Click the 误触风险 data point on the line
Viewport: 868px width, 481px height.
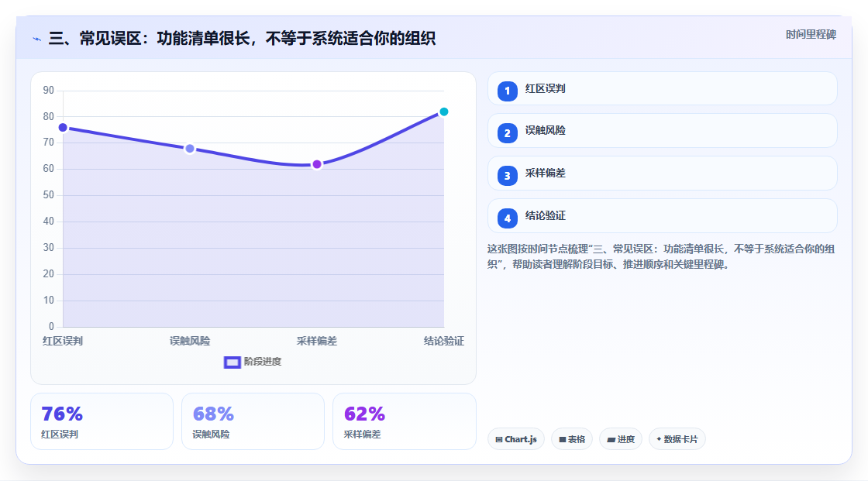(190, 149)
